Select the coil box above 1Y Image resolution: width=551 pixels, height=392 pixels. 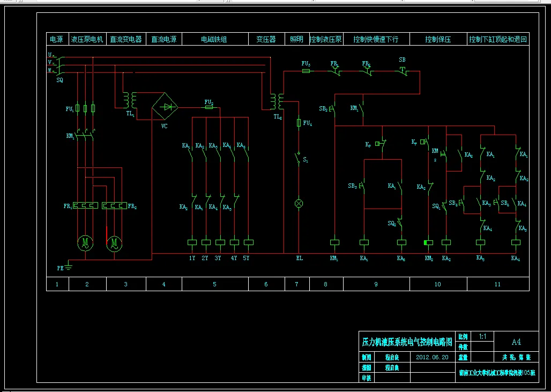[x=192, y=242]
